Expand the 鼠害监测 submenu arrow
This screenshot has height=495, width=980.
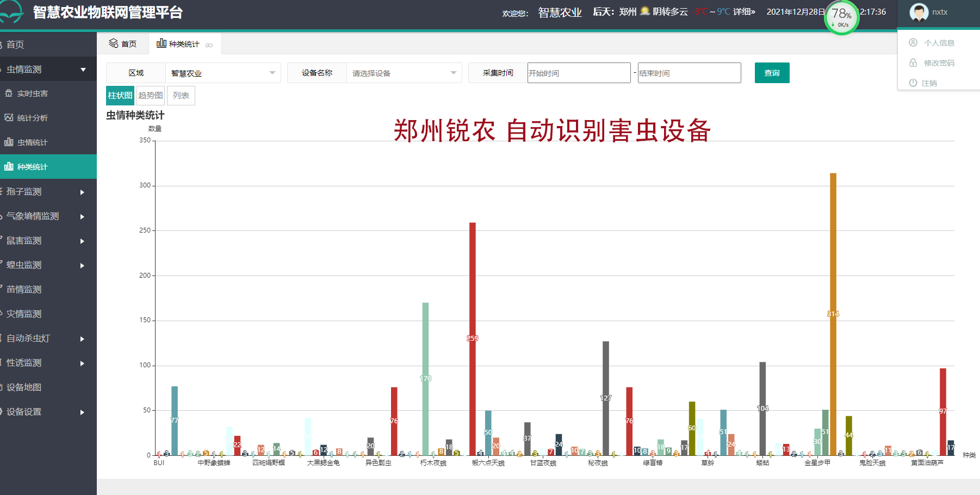click(x=83, y=241)
